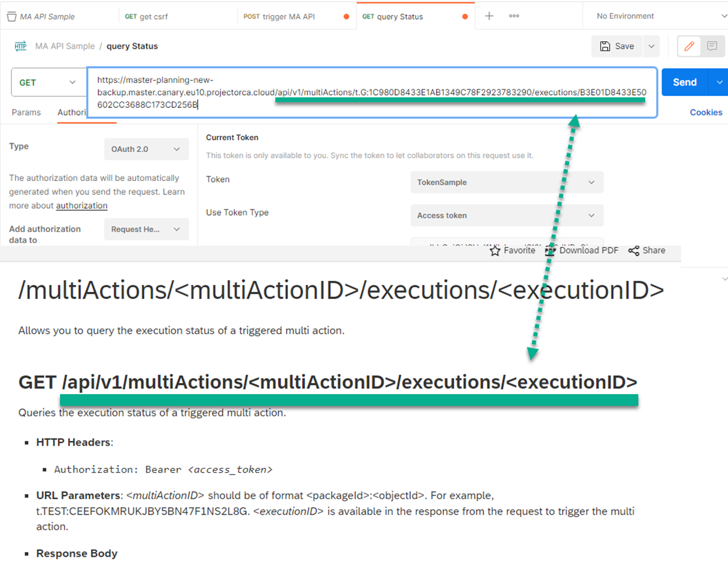Switch to the GET get csrf tab

[x=146, y=17]
